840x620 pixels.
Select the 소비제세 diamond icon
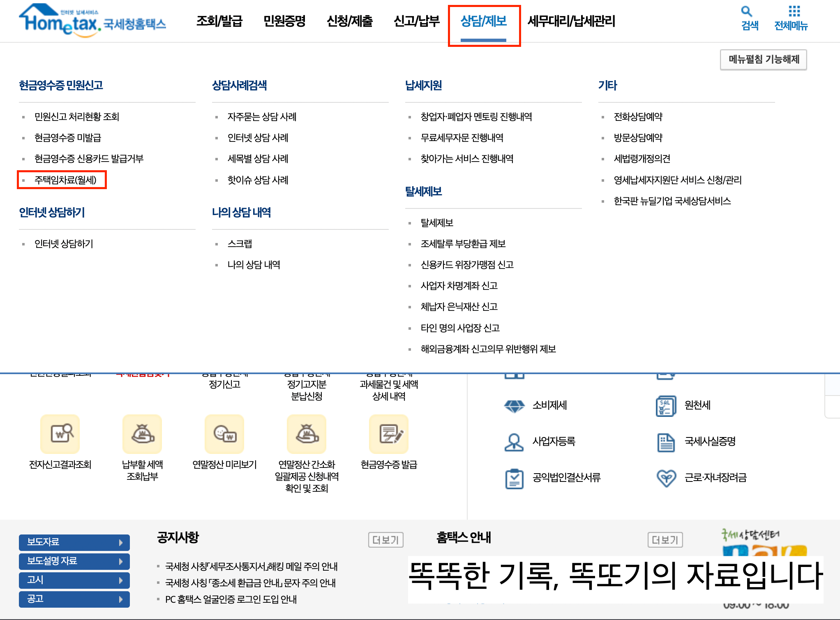[513, 406]
